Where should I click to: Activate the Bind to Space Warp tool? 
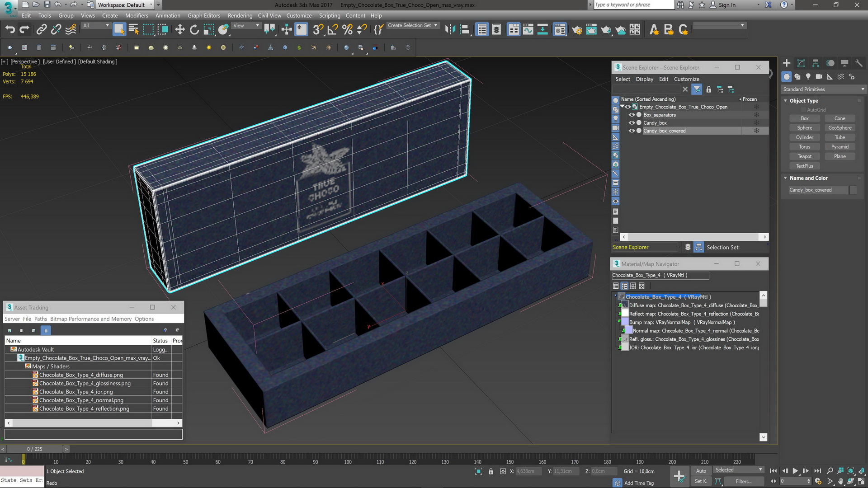point(71,30)
